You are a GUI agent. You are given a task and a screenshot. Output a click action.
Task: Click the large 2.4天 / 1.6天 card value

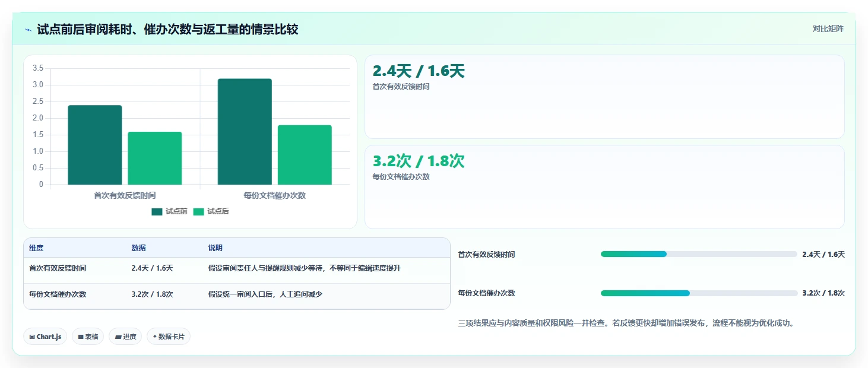(419, 71)
